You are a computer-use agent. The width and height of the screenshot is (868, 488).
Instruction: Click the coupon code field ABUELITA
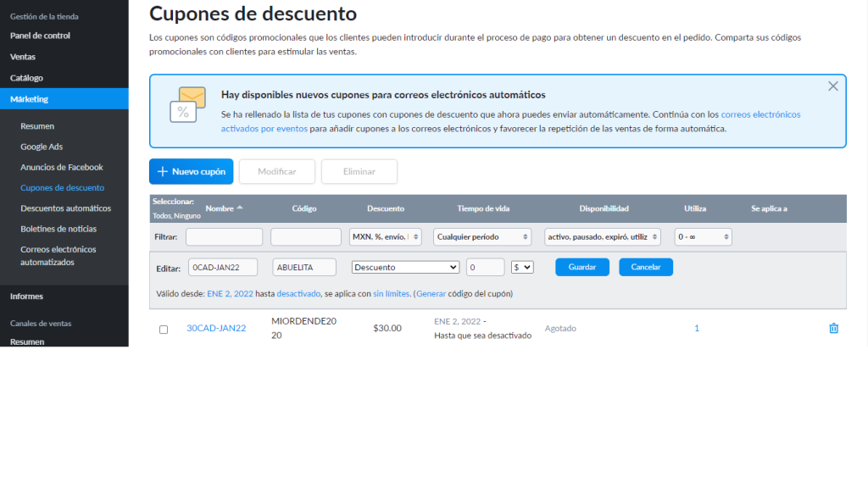pos(305,267)
